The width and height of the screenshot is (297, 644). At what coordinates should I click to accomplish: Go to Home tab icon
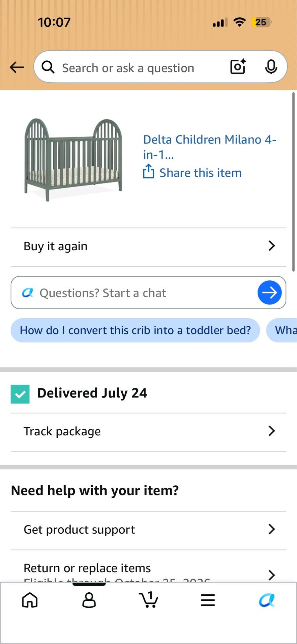tap(30, 600)
